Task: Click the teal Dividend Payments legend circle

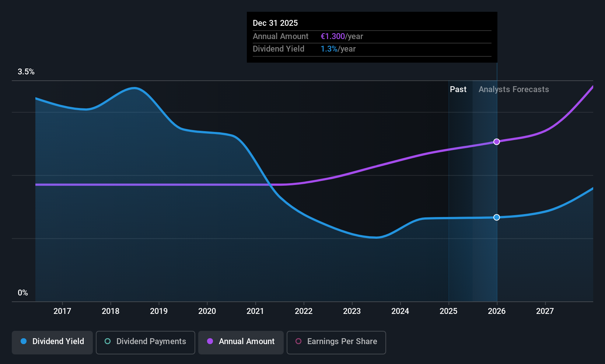Action: click(108, 341)
